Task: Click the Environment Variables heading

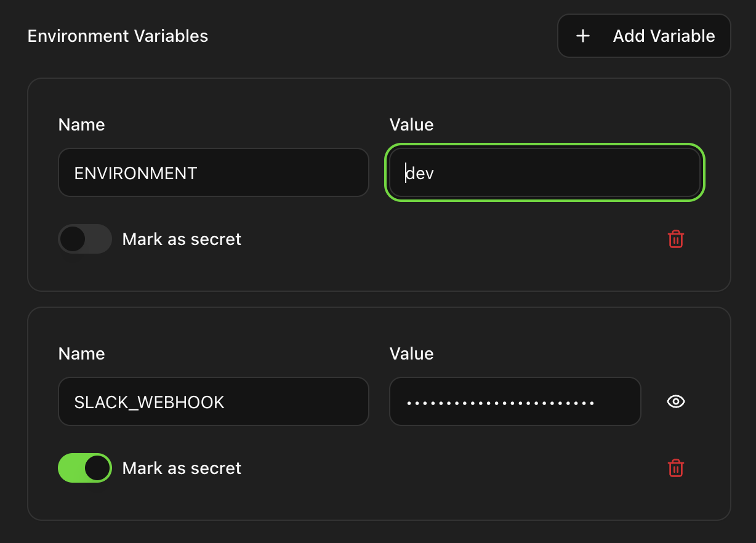Action: [x=118, y=36]
